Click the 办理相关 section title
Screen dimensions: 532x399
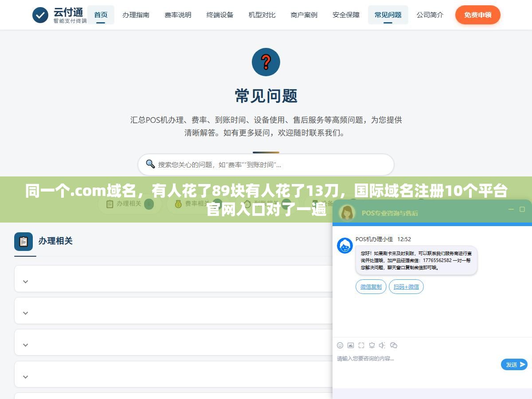(55, 241)
